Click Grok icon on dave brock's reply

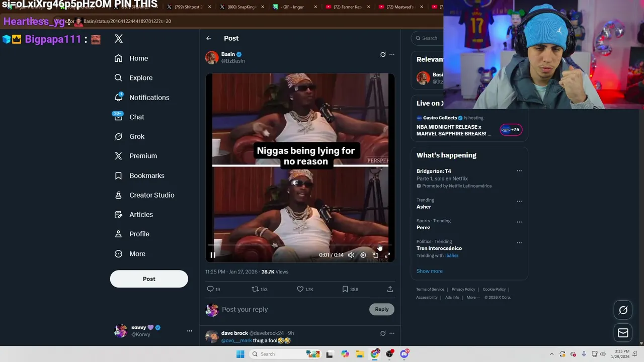(x=383, y=333)
